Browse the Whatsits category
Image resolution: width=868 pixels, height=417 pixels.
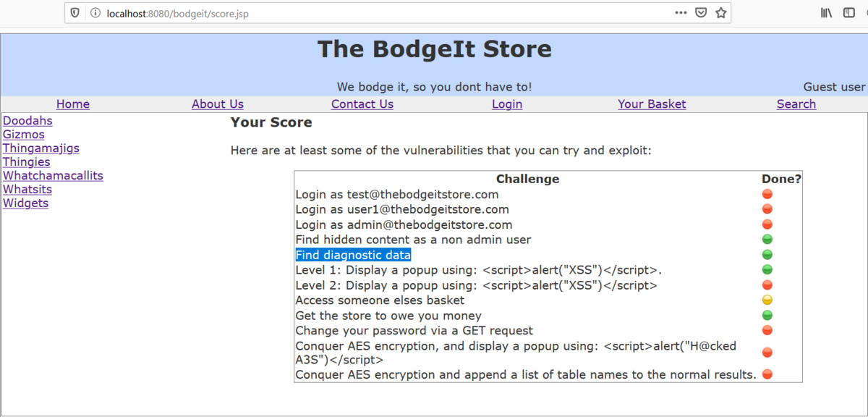[x=26, y=190]
